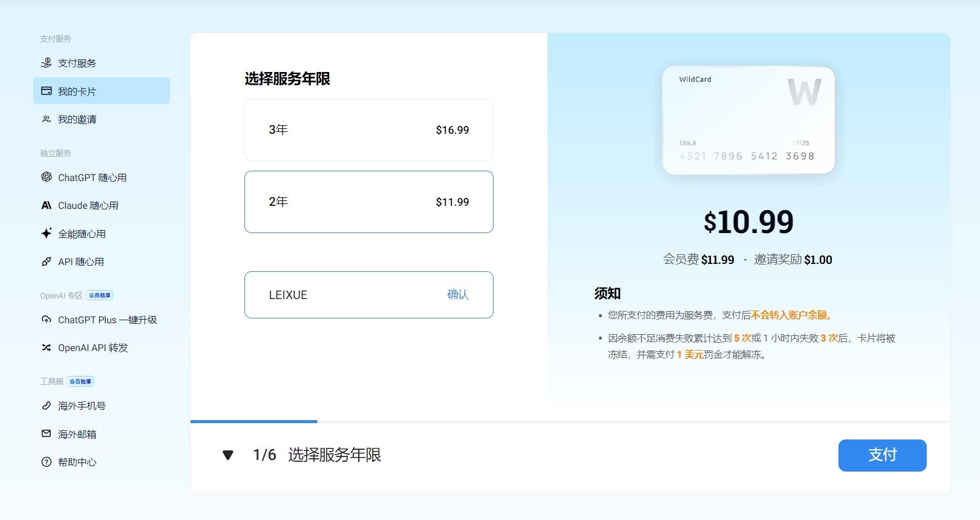Open 全能随心用 service
The height and width of the screenshot is (520, 980).
click(x=102, y=234)
